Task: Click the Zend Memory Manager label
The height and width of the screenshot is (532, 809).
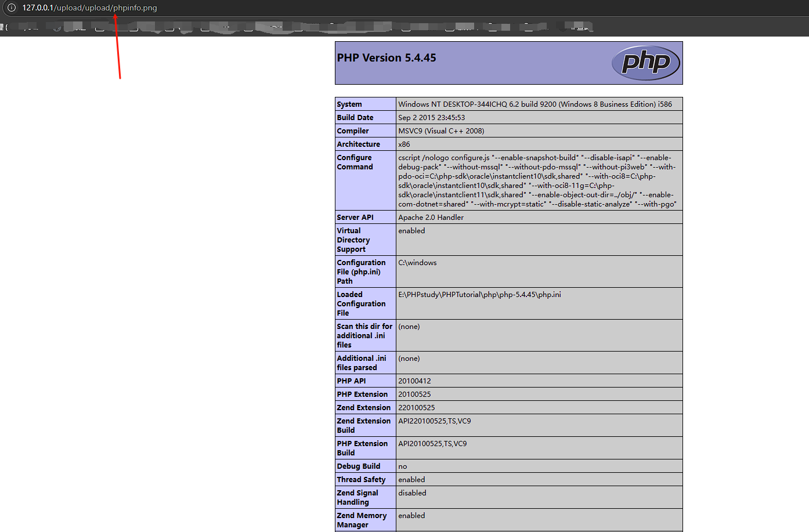Action: [362, 520]
